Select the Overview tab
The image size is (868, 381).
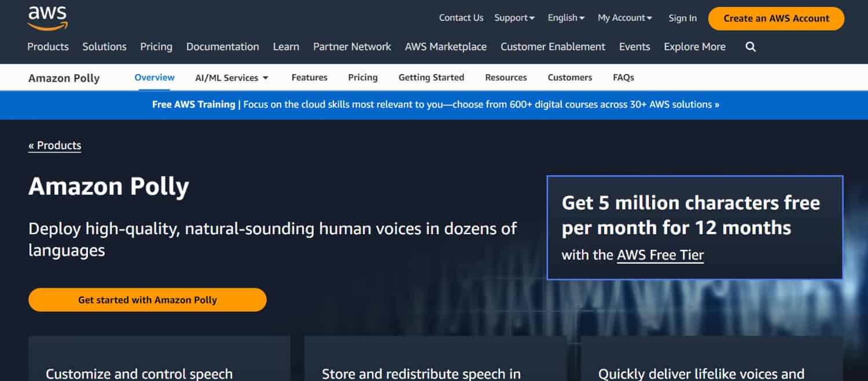coord(155,77)
